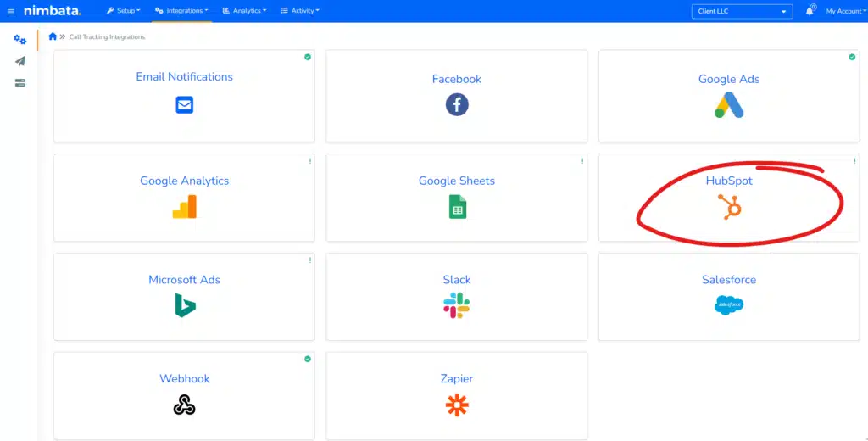
Task: Go to home via breadcrumb house icon
Action: [53, 36]
